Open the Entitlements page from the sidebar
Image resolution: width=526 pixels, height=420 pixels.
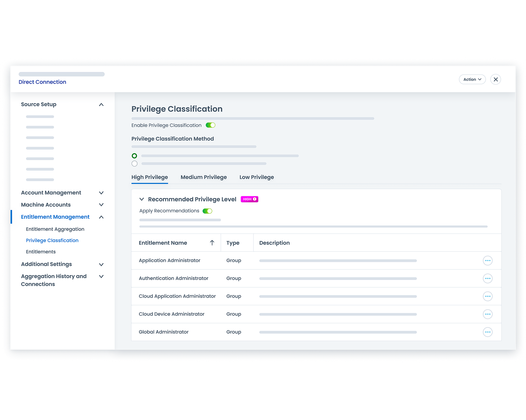[41, 252]
